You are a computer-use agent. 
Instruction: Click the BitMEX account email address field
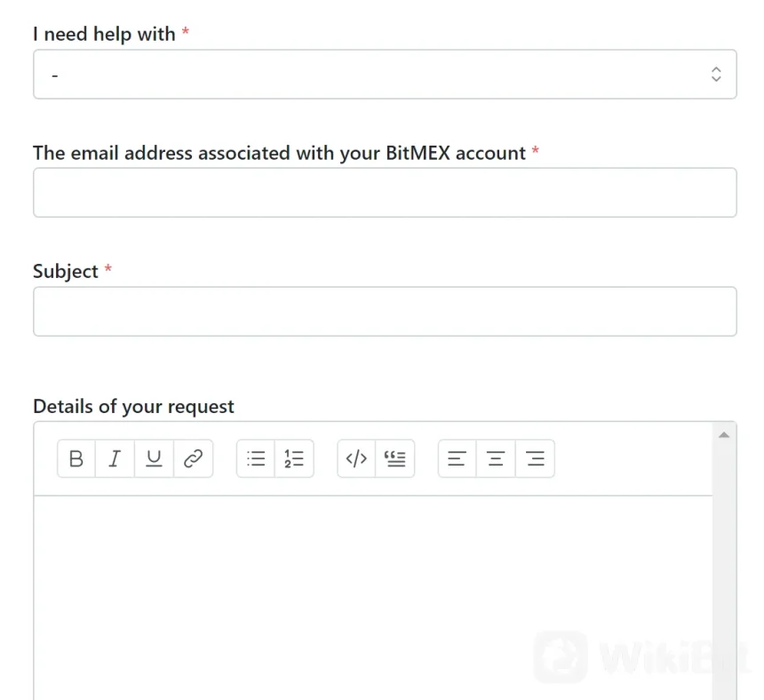tap(384, 193)
